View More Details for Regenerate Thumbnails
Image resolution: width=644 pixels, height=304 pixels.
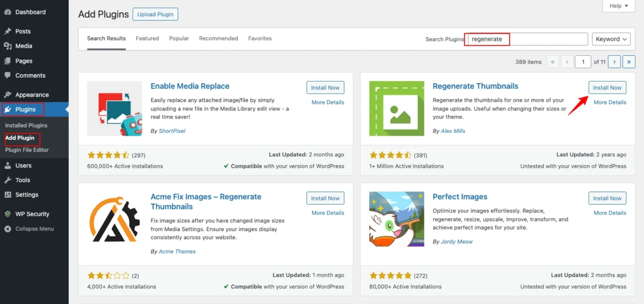(610, 102)
